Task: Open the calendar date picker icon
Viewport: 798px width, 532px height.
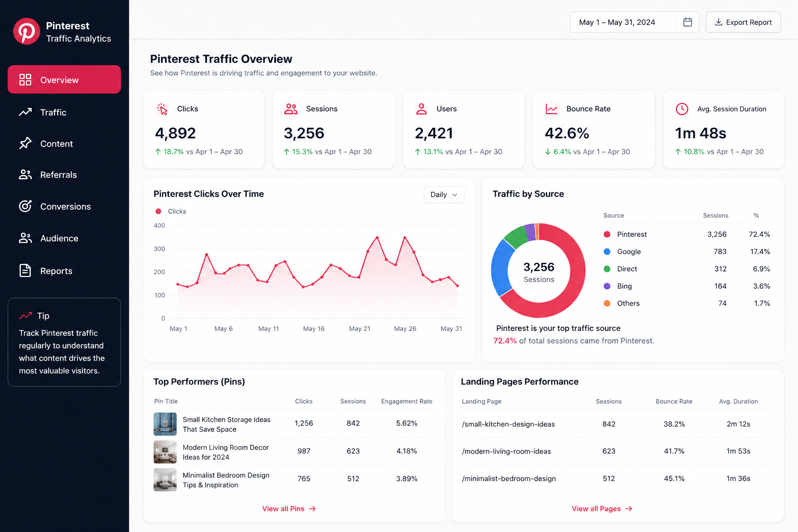Action: coord(687,22)
